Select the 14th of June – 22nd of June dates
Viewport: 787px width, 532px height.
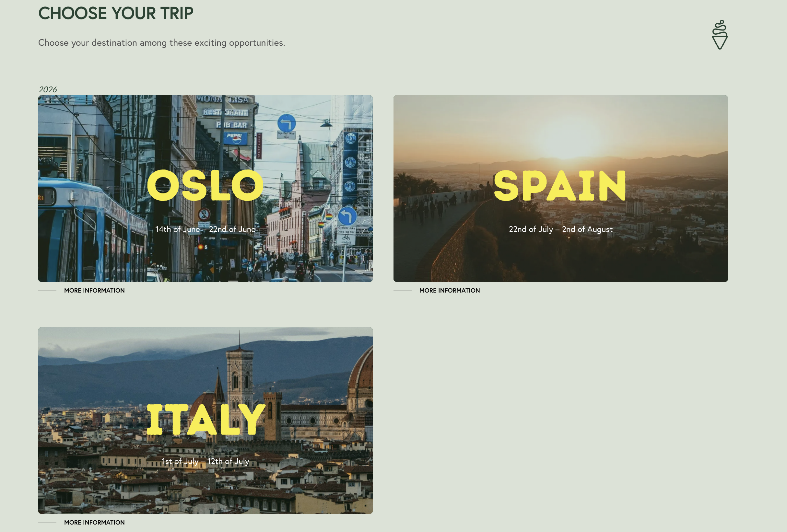pos(205,229)
